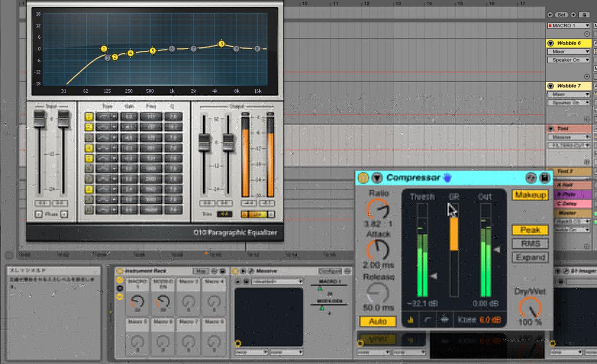
Task: Click the left input fader in Q10
Action: tap(40, 119)
